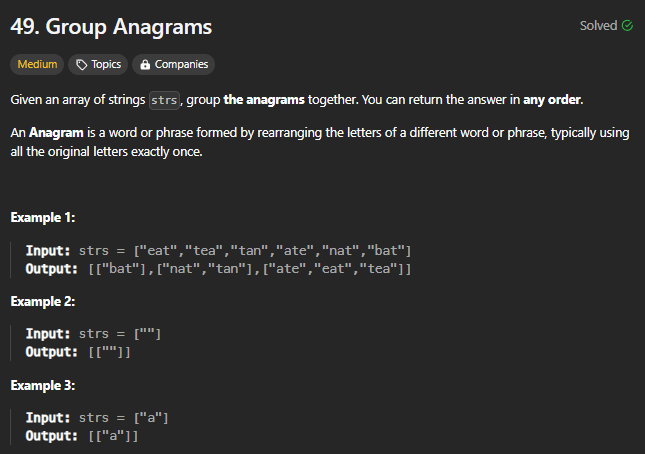The width and height of the screenshot is (645, 454).
Task: Click the Example 3 Input line
Action: 97,418
